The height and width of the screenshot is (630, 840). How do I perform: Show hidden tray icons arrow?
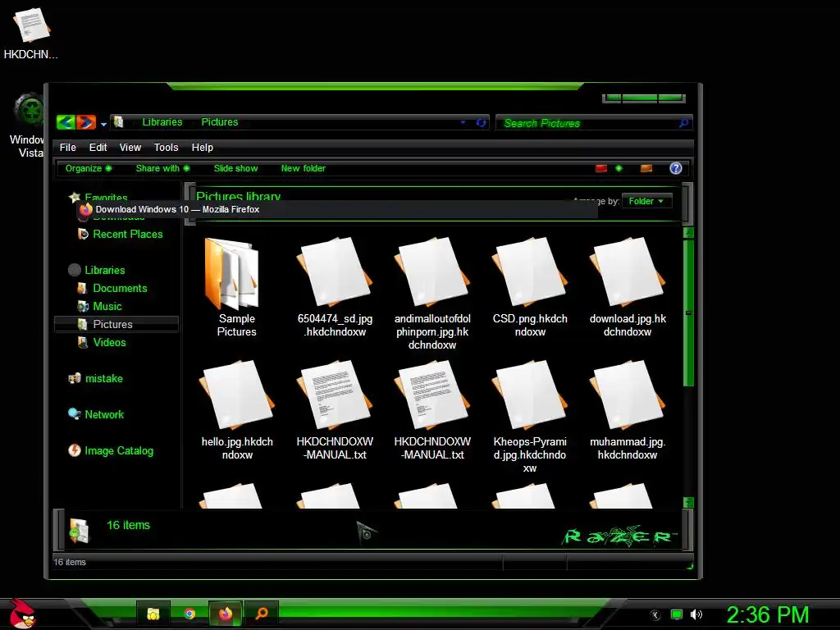tap(655, 615)
